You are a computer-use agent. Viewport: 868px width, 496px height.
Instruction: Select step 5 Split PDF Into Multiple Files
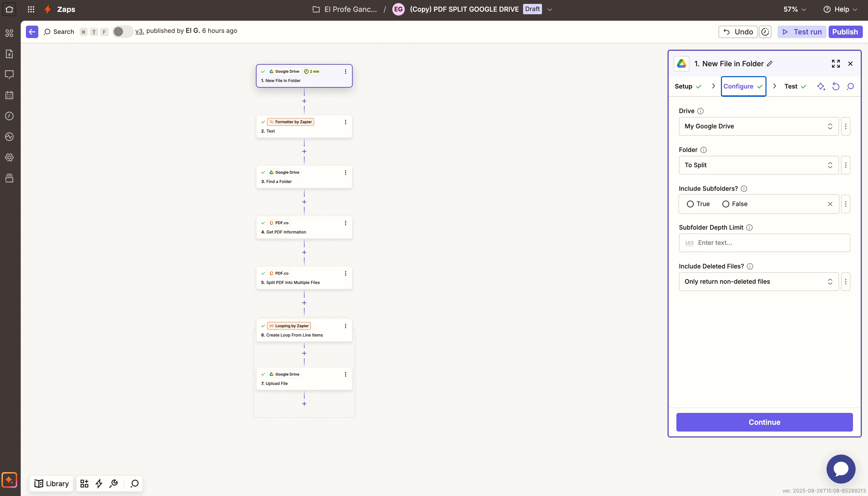coord(304,278)
